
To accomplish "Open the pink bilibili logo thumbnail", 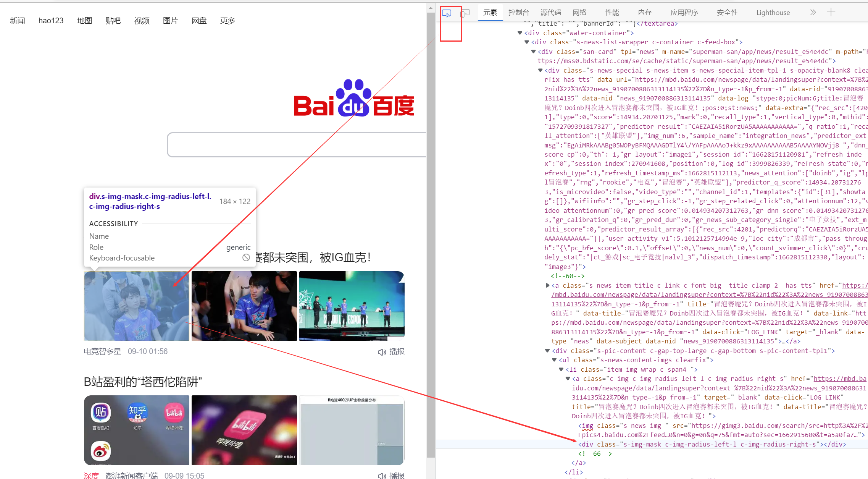I will pyautogui.click(x=244, y=430).
